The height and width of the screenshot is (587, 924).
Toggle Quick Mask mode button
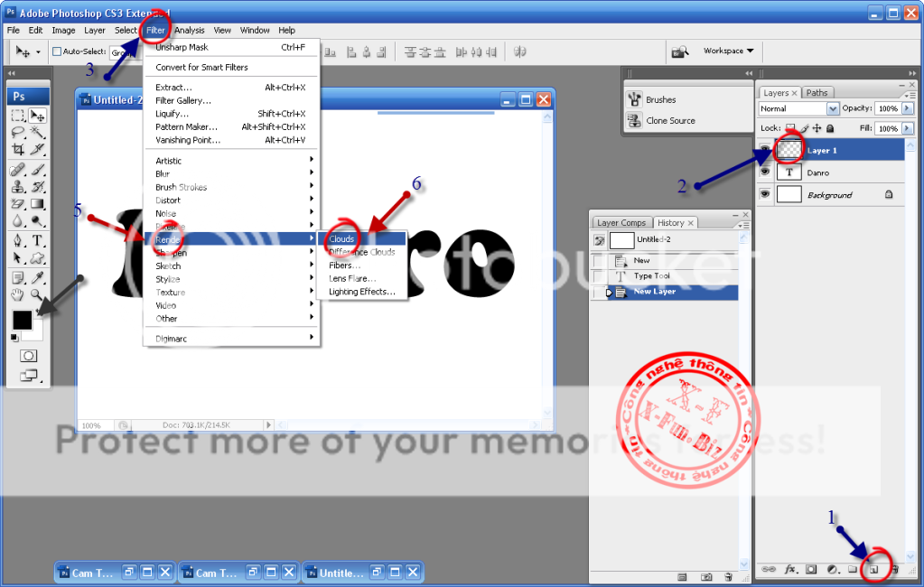pos(28,356)
